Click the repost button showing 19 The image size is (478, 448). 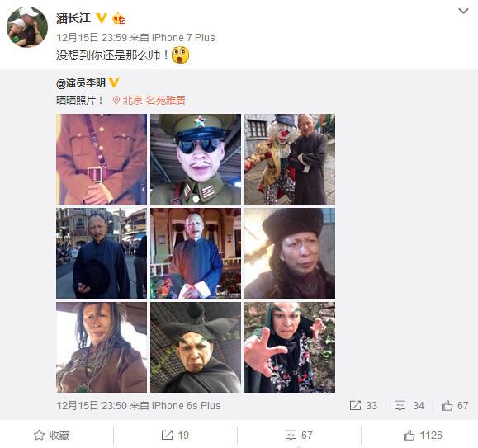175,435
